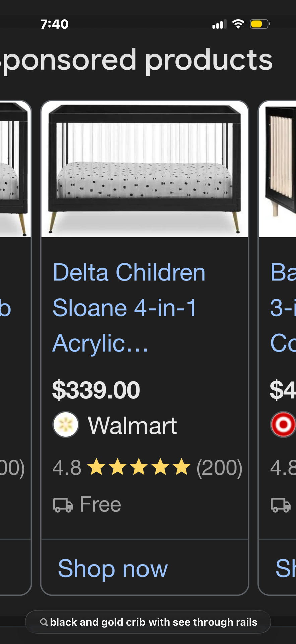Screen dimensions: 296x644
Task: Tap the Free shipping label
Action: click(x=100, y=504)
